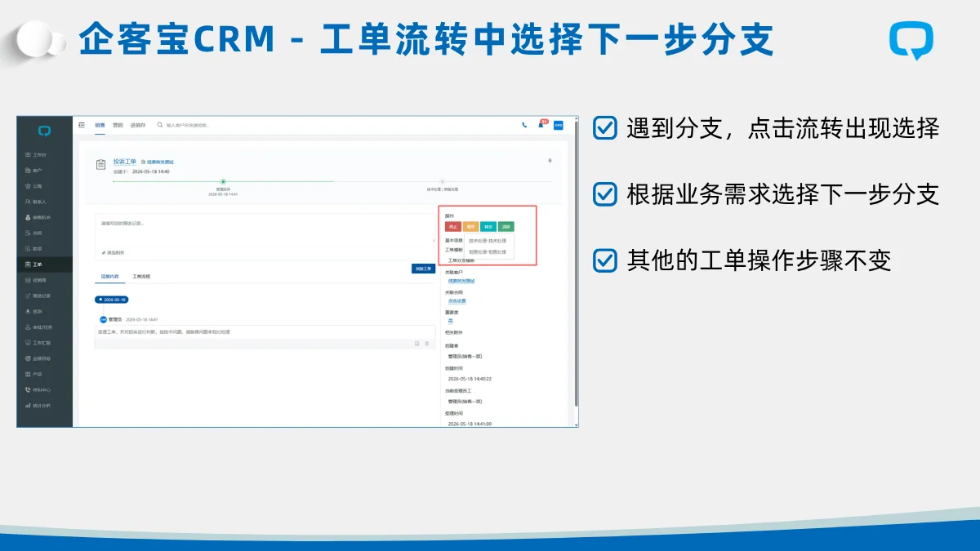Open 工作汇报 in the sidebar
This screenshot has width=980, height=551.
(38, 343)
